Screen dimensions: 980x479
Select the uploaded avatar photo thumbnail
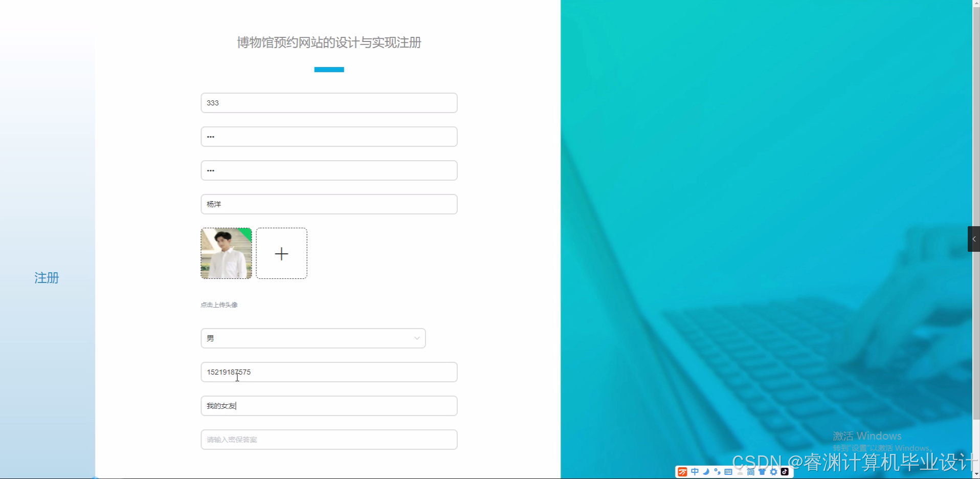click(226, 253)
